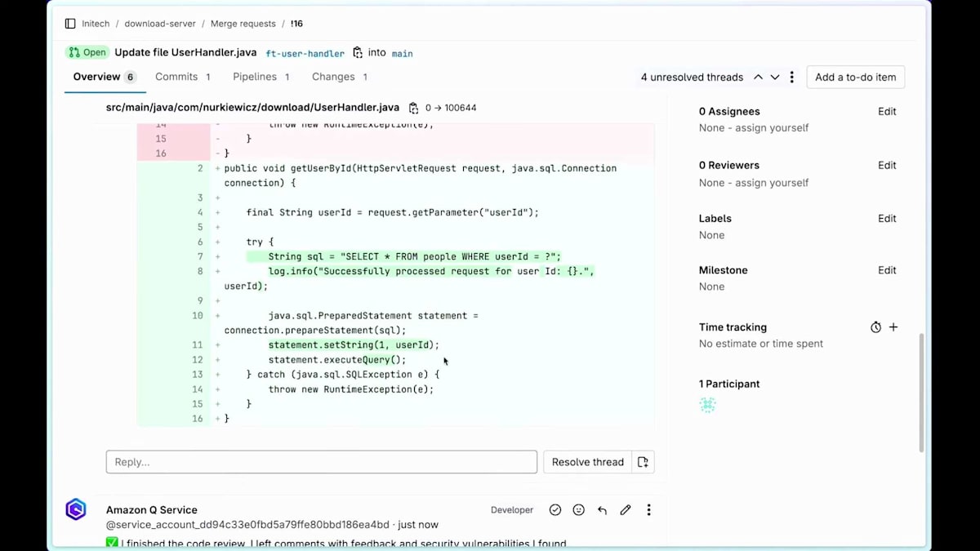Open the Merge requests breadcrumb
Viewport: 980px width, 551px height.
coord(244,24)
